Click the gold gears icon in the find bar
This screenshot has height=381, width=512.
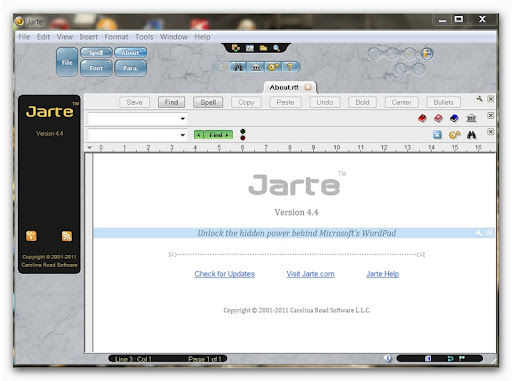click(454, 135)
